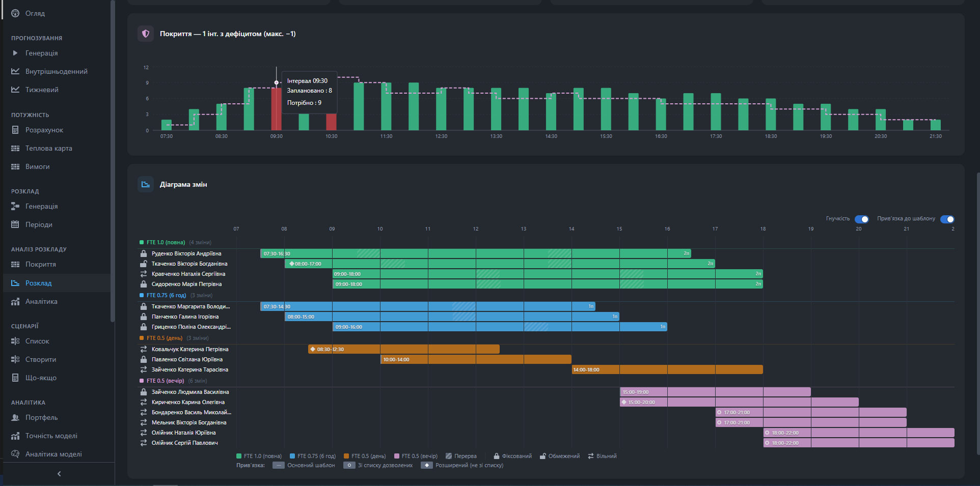Image resolution: width=980 pixels, height=486 pixels.
Task: Open the Портфель analytics section
Action: point(42,417)
